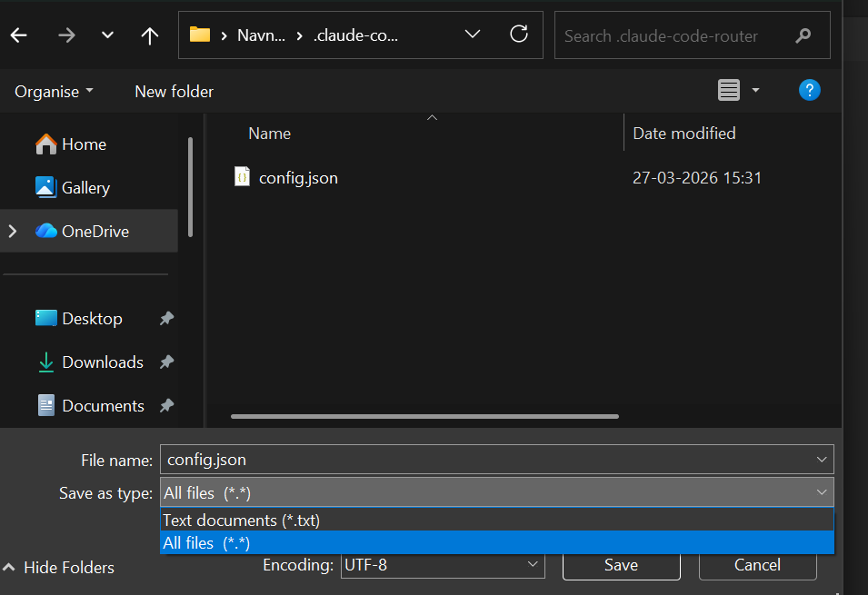Click the Up one level arrow
This screenshot has width=868, height=595.
(x=150, y=35)
